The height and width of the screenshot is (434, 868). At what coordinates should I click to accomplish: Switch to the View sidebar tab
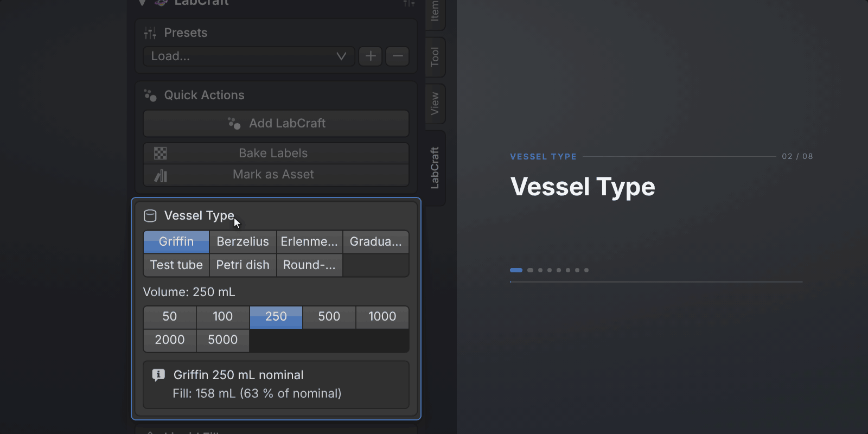click(x=435, y=104)
